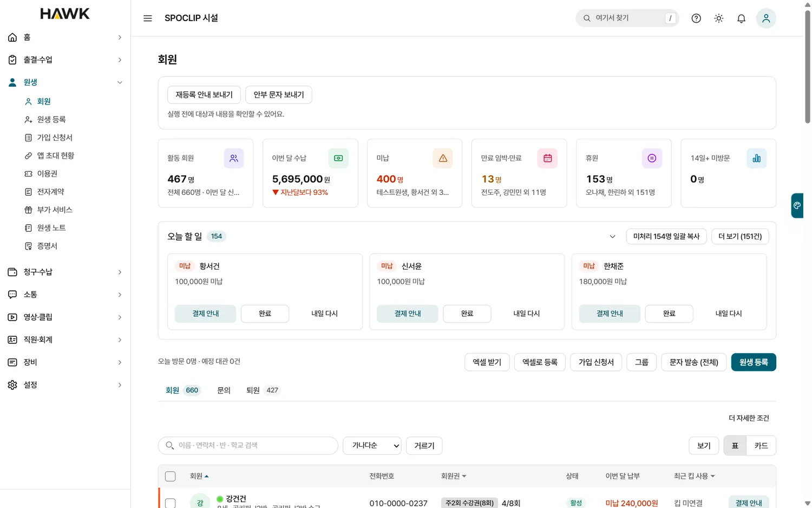812x508 pixels.
Task: Select the 문의 tab
Action: (224, 390)
